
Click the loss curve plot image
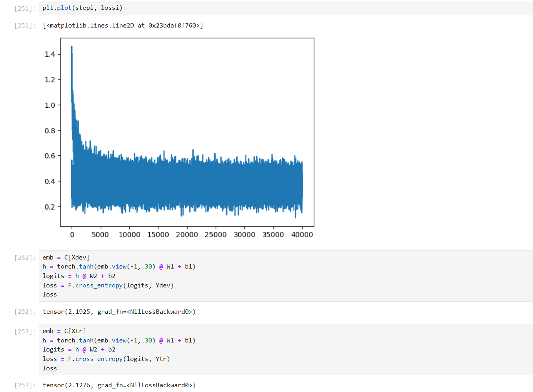coord(187,132)
